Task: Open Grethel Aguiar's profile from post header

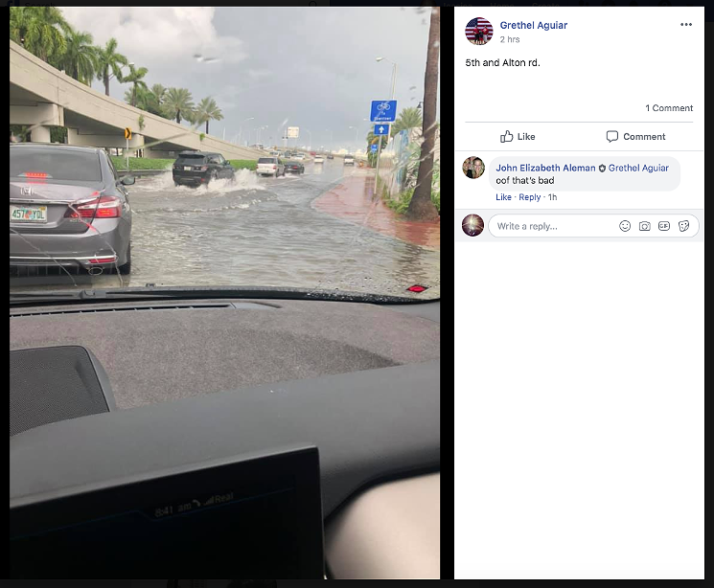Action: tap(533, 26)
